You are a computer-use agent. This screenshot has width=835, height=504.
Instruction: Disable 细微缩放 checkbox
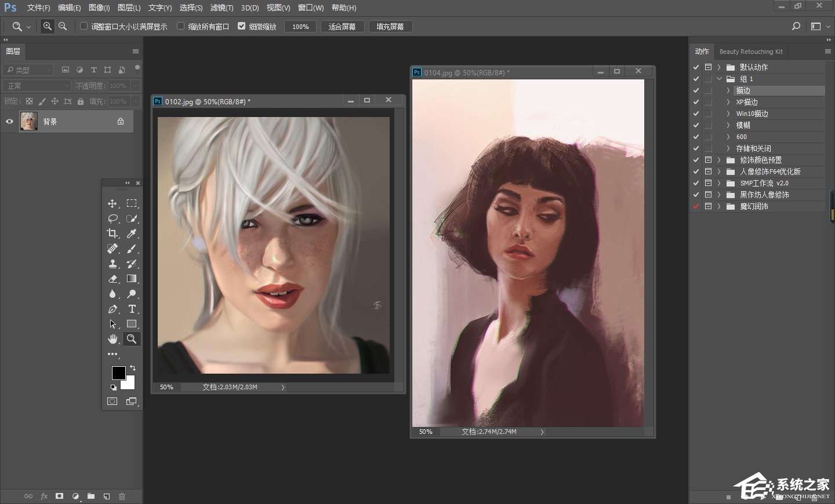[x=242, y=26]
